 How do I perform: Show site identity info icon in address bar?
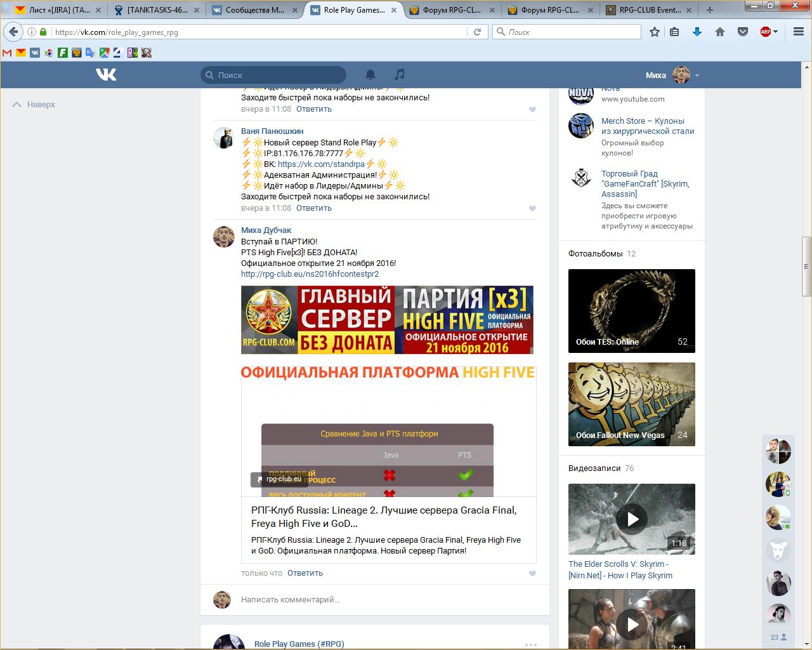click(x=32, y=32)
